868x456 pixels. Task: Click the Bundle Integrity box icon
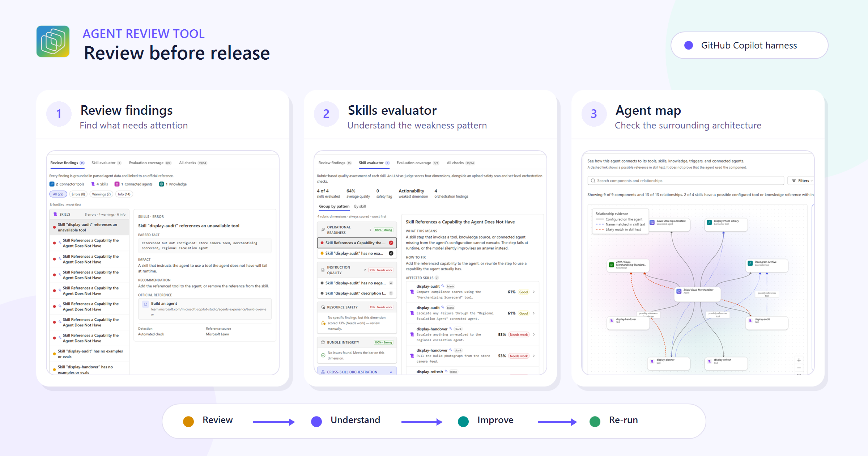tap(323, 342)
